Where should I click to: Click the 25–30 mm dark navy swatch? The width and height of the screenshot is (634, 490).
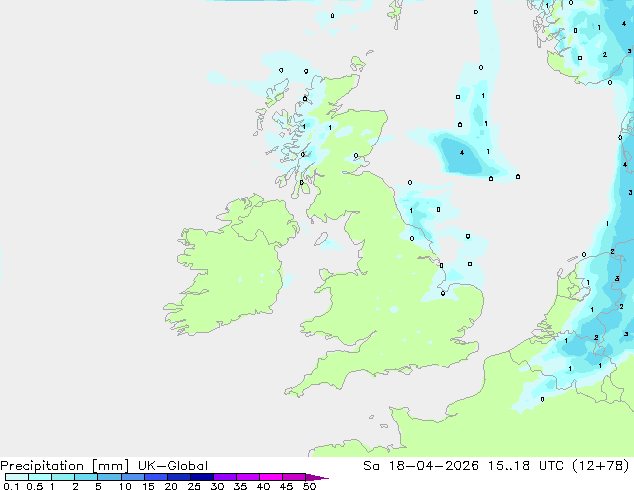[x=201, y=477]
